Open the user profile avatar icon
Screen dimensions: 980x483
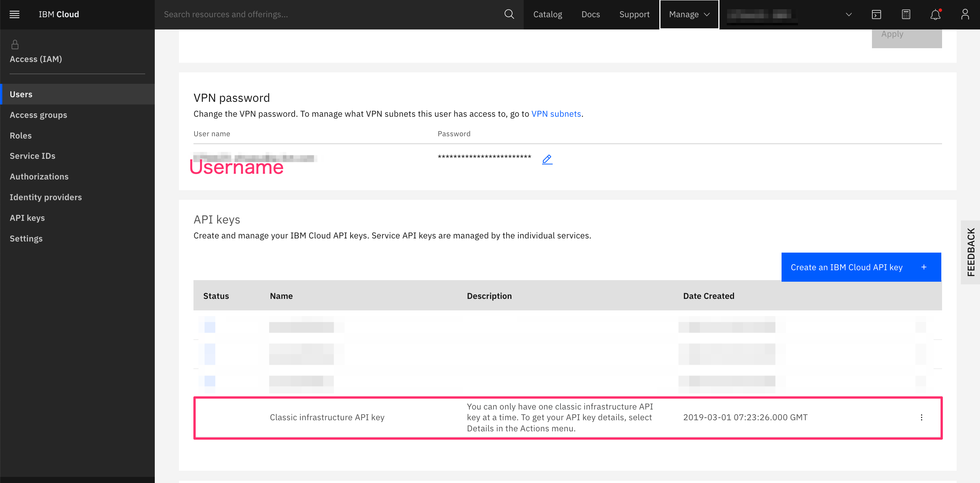point(965,15)
